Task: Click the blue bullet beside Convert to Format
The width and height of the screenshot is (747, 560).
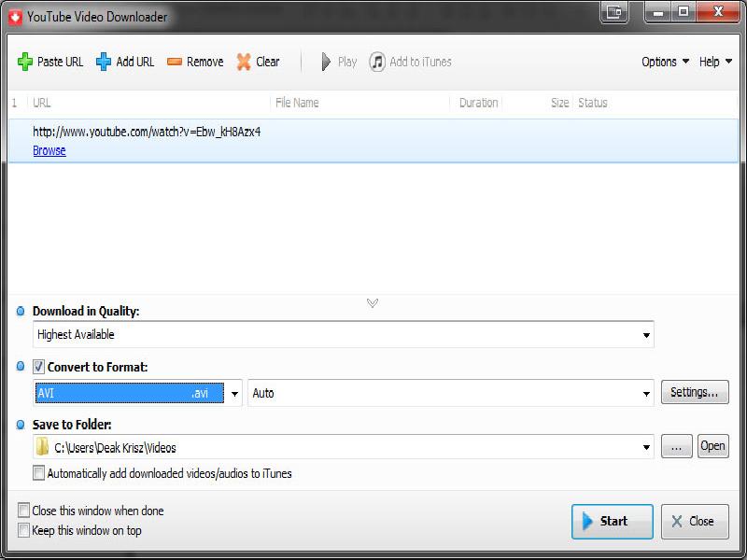Action: pyautogui.click(x=21, y=366)
